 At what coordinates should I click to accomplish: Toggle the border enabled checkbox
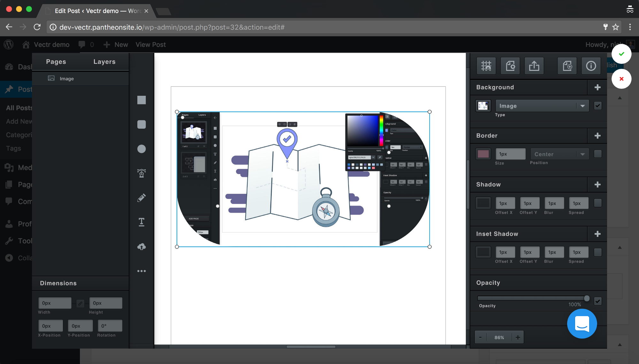(598, 154)
